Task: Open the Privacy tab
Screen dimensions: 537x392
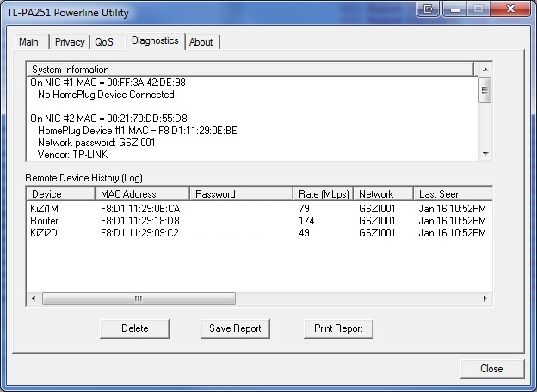Action: coord(70,42)
